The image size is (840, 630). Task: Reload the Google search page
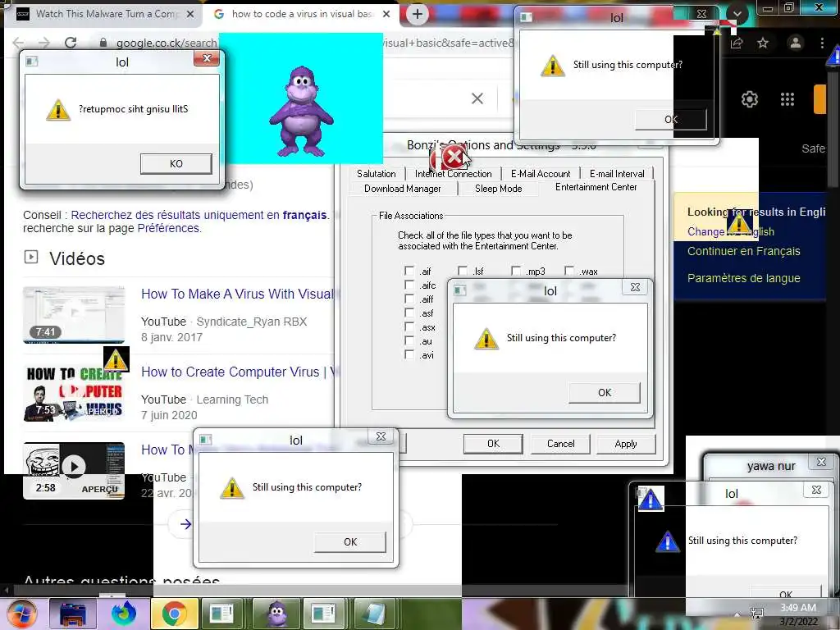tap(71, 43)
